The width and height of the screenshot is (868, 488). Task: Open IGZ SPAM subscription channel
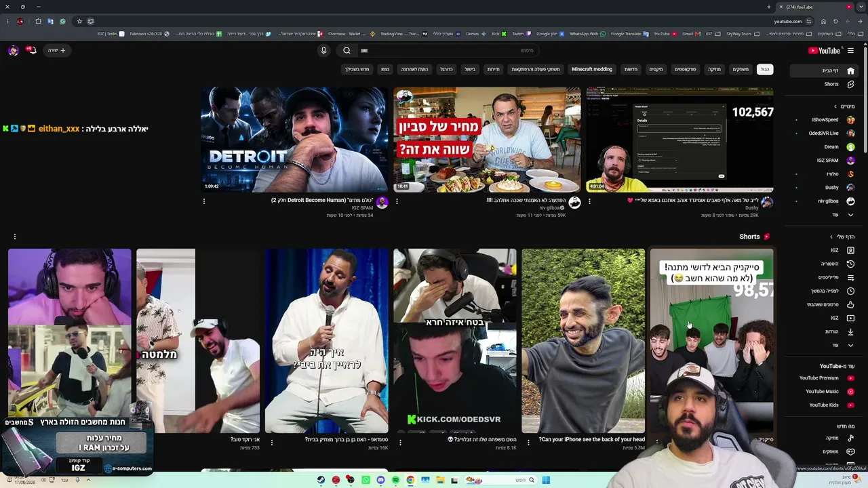pos(825,161)
